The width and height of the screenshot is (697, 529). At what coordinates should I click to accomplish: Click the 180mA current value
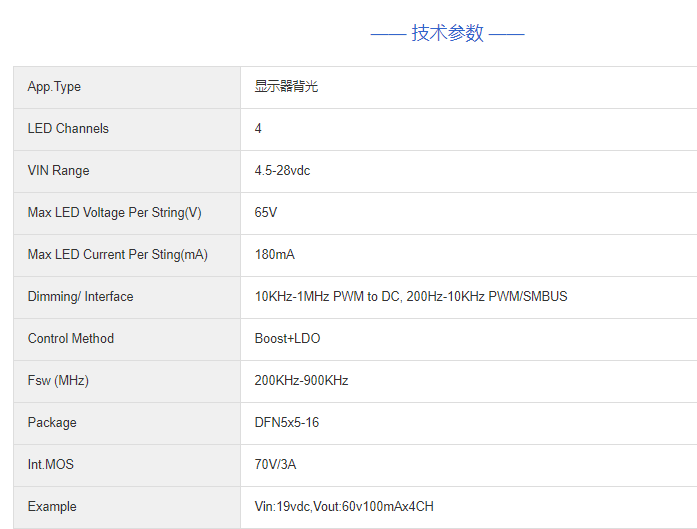[x=274, y=255]
